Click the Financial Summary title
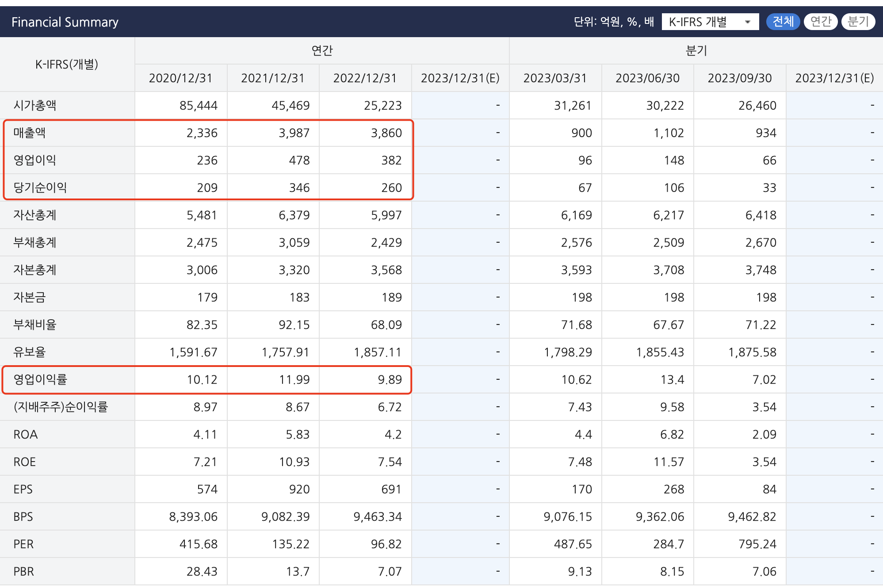The height and width of the screenshot is (588, 883). (x=65, y=22)
